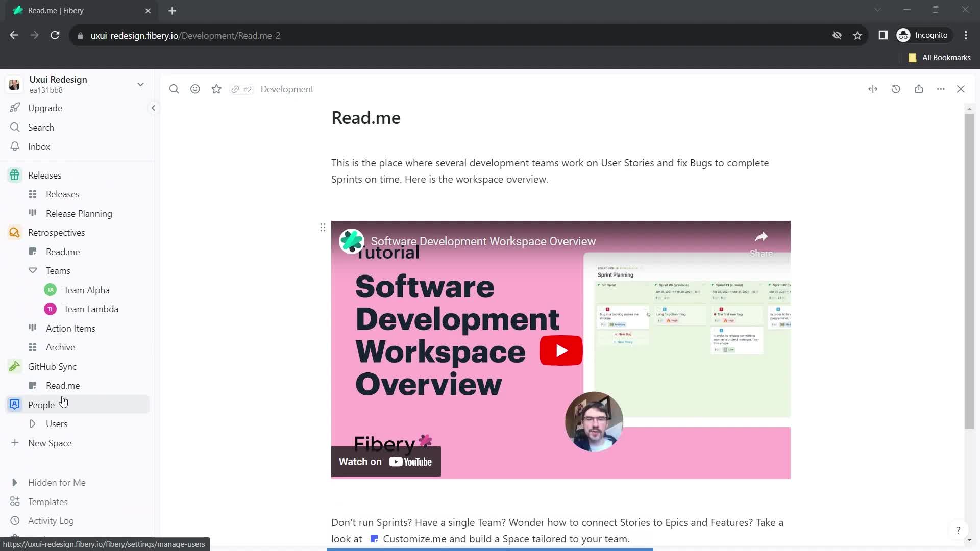Click the Fibery channel logo on the video
Screen dimensions: 980x551
click(352, 241)
